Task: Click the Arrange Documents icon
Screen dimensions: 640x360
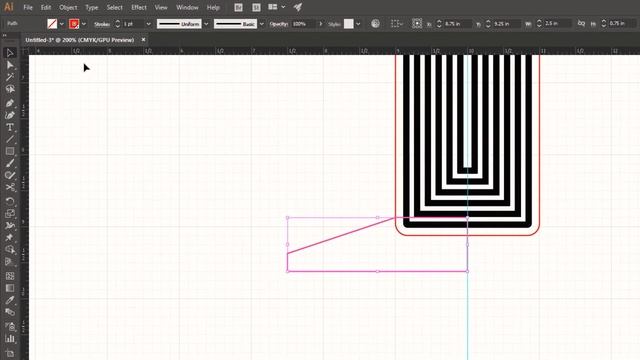Action: click(x=273, y=7)
